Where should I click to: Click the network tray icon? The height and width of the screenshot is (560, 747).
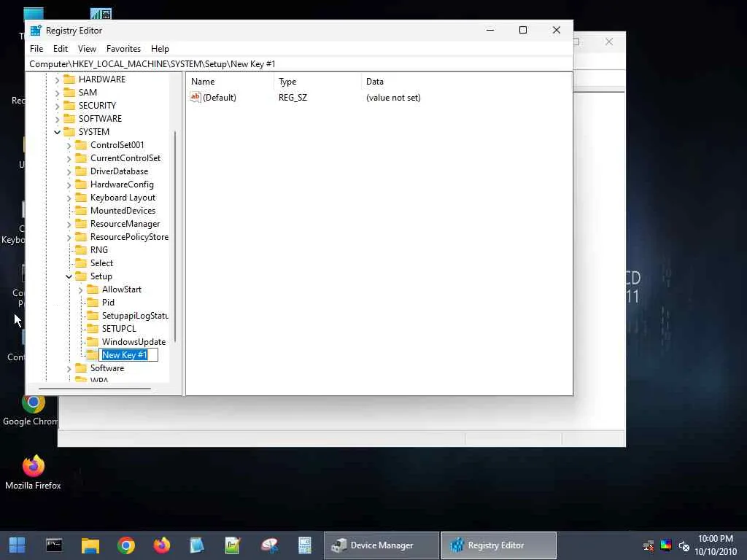click(649, 545)
